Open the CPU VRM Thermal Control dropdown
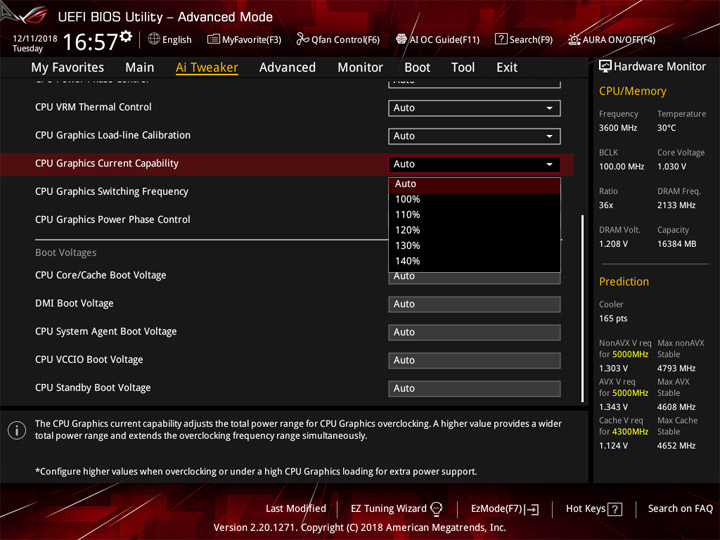 474,108
